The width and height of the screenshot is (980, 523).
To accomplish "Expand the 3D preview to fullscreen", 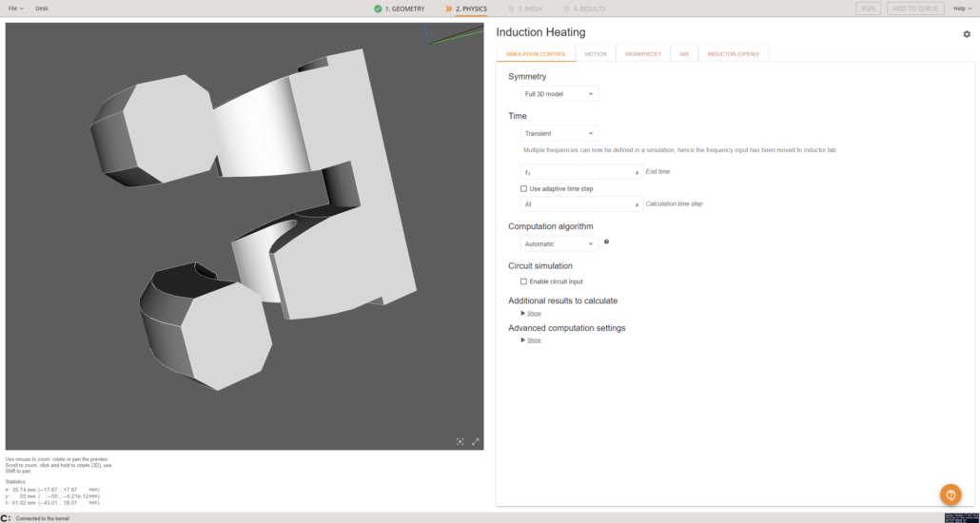I will tap(476, 441).
